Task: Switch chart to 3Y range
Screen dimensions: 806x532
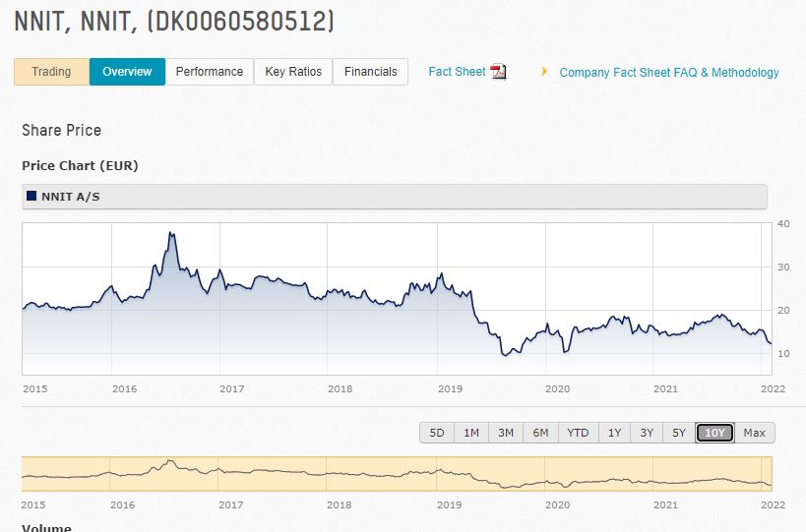Action: (647, 433)
